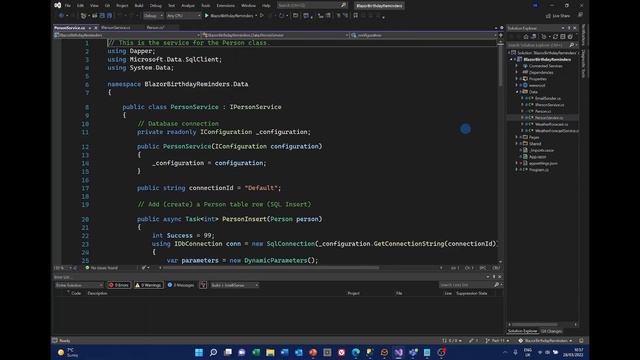Open the Tools menu
Viewport: 640px width, 360px height.
pos(206,6)
